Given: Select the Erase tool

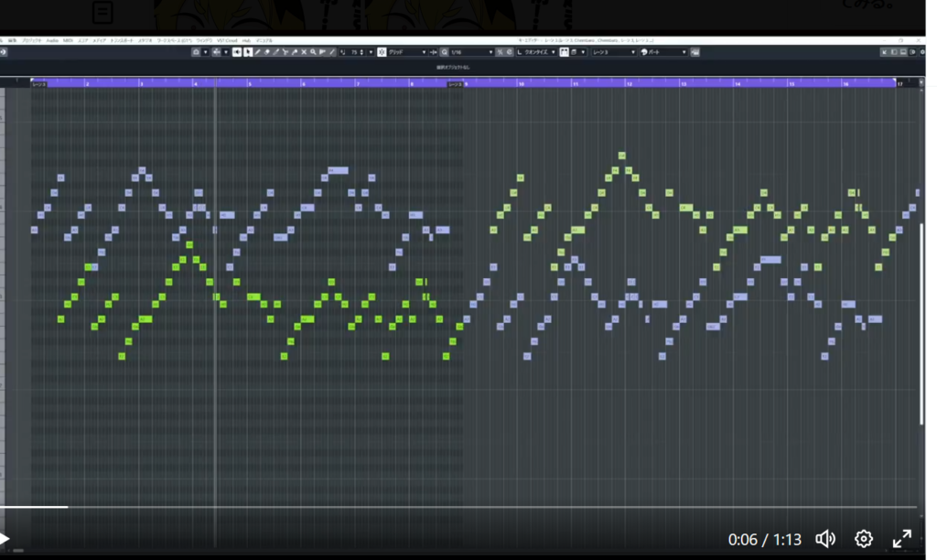Looking at the screenshot, I should 267,52.
